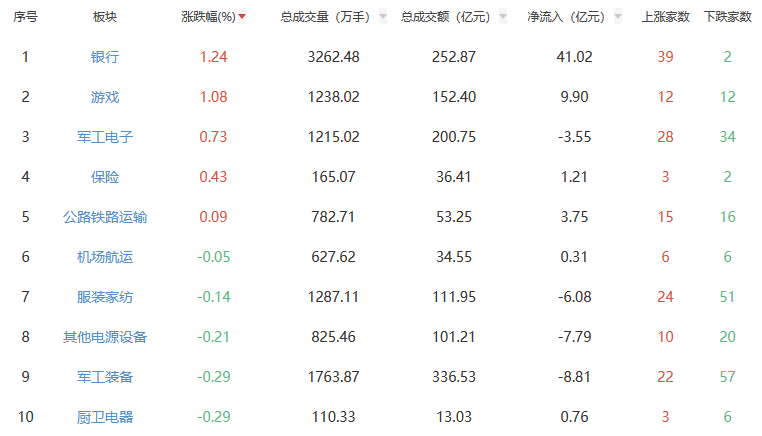Open the 军工装备 sector link

(x=105, y=377)
